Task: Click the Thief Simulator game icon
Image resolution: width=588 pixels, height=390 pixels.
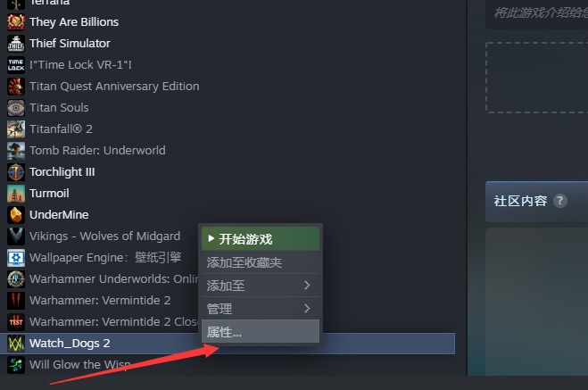Action: (x=16, y=44)
